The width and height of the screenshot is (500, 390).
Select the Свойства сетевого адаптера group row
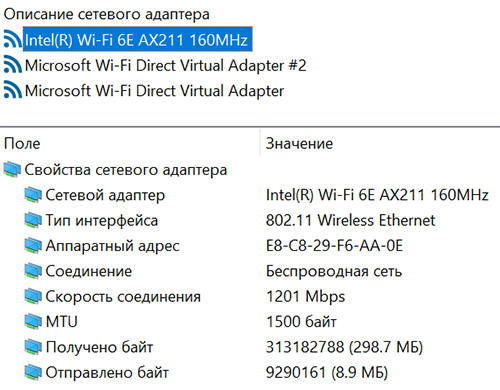[250, 170]
